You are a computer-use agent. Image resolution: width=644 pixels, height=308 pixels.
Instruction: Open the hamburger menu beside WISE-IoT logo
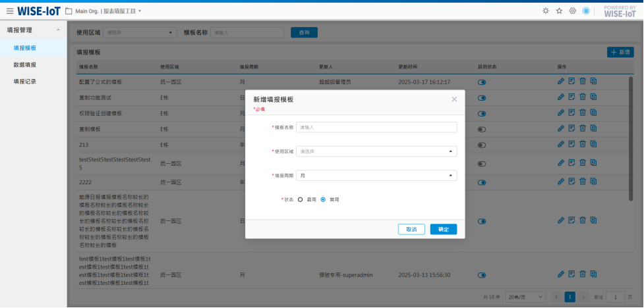coord(10,11)
